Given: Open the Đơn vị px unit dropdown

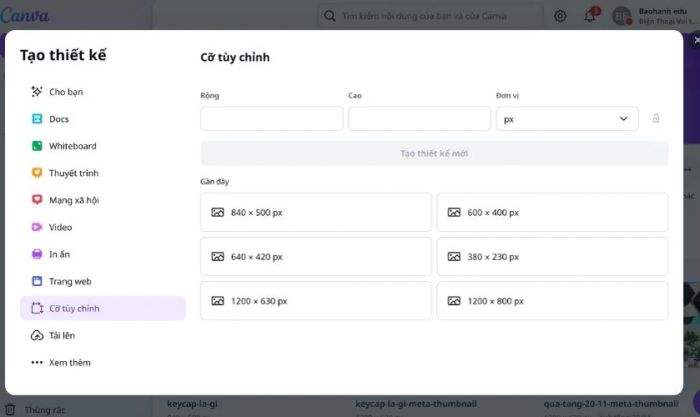Looking at the screenshot, I should coord(567,119).
